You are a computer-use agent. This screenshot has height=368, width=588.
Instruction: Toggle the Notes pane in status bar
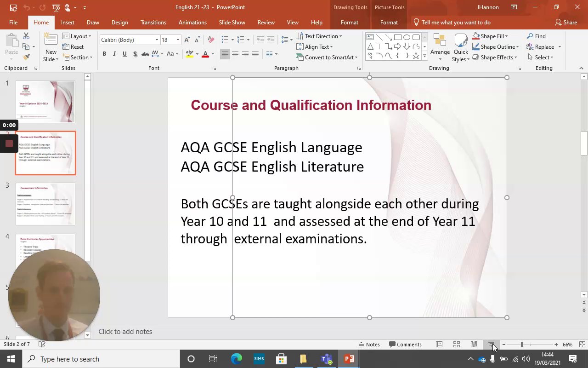coord(369,345)
